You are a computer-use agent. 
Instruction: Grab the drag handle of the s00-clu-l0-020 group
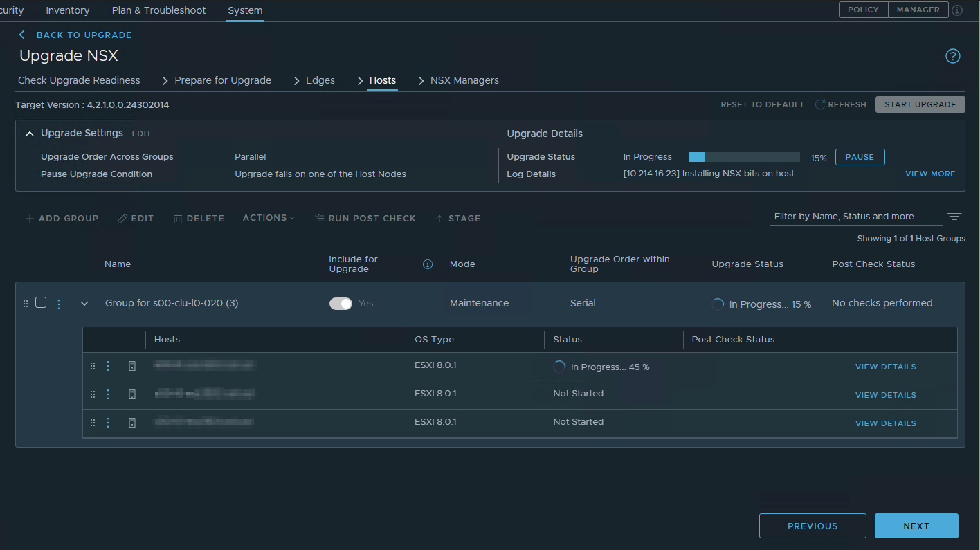pos(26,303)
